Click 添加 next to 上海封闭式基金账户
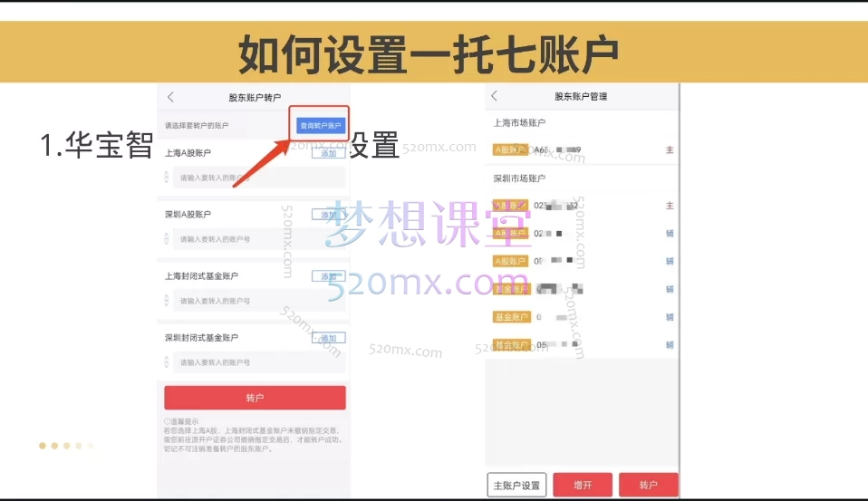 tap(328, 276)
